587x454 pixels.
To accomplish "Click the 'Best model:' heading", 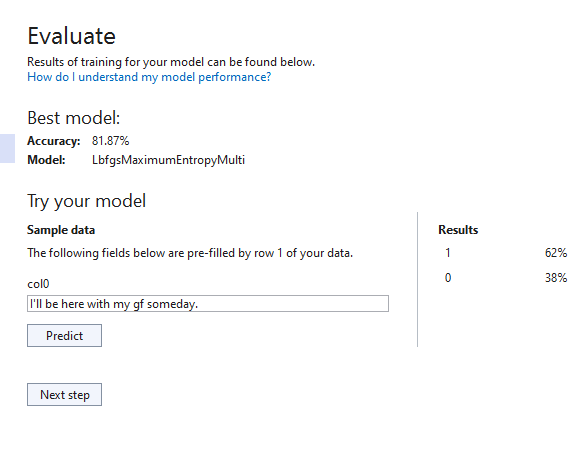I will click(74, 118).
